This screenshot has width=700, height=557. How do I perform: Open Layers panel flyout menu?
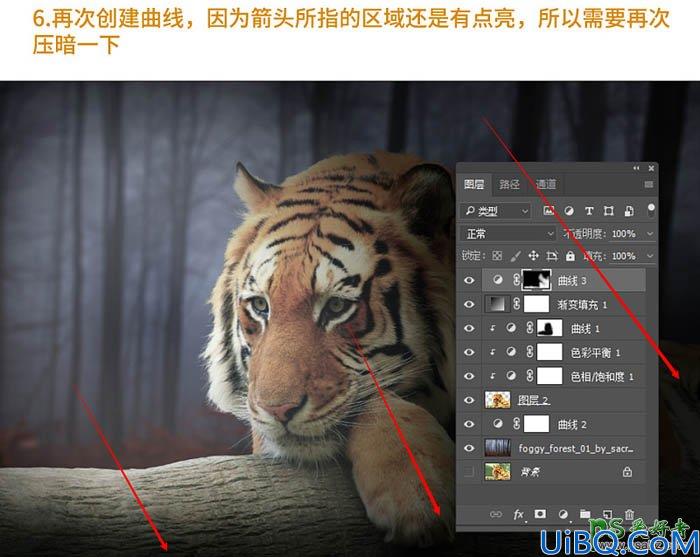[x=649, y=184]
